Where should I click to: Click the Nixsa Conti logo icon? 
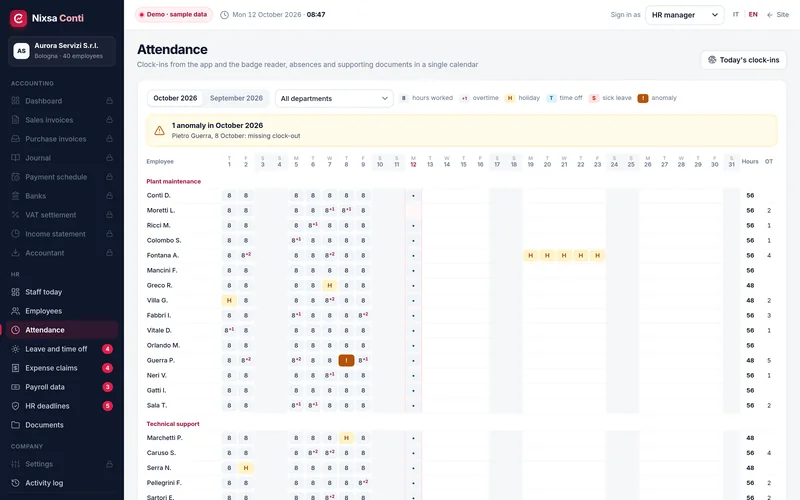(18, 18)
